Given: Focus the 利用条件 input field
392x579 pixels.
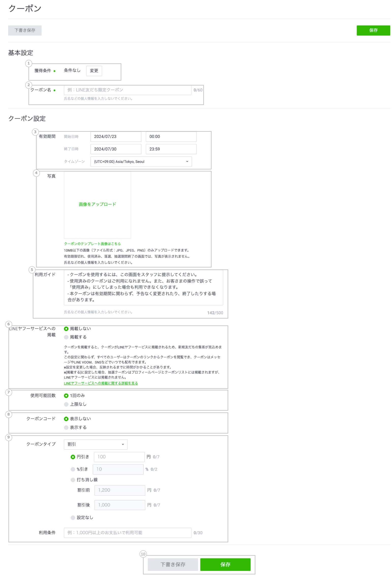Looking at the screenshot, I should tap(127, 532).
